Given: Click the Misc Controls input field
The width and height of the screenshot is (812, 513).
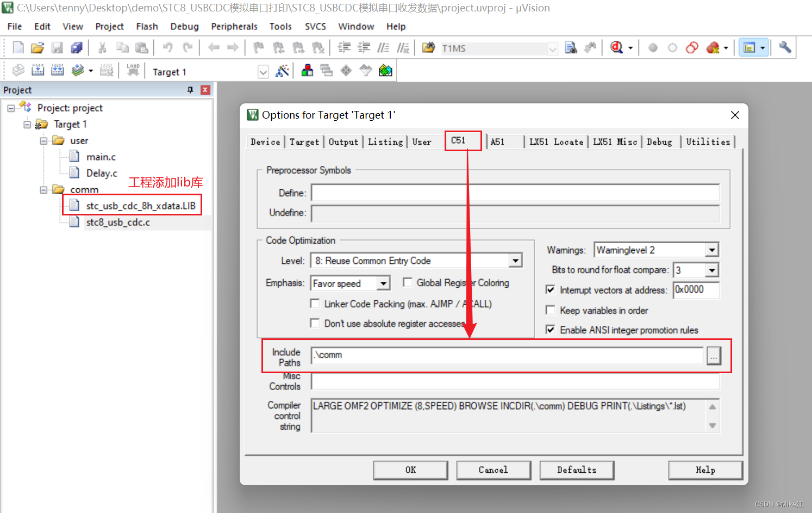Looking at the screenshot, I should click(x=515, y=381).
